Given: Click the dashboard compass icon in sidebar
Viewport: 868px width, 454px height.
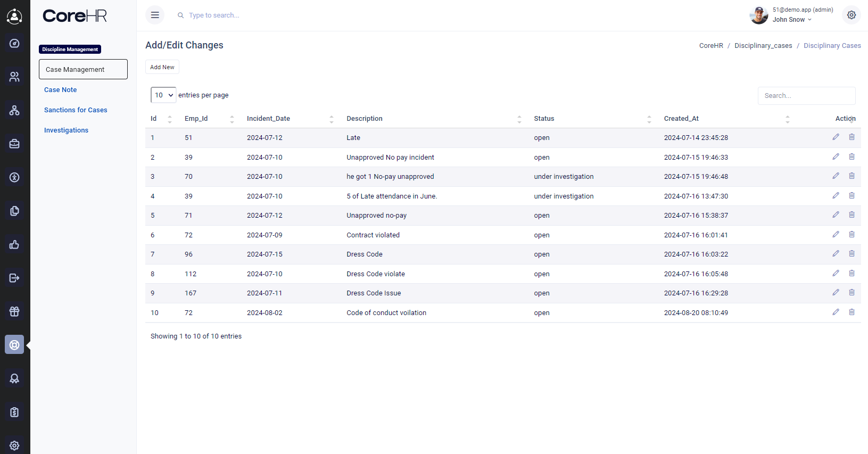Looking at the screenshot, I should pos(14,44).
